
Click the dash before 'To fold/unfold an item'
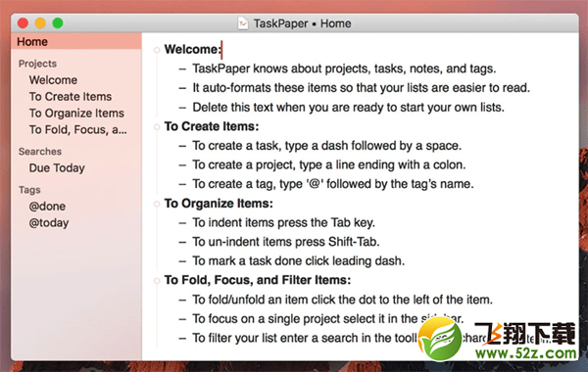(x=182, y=300)
